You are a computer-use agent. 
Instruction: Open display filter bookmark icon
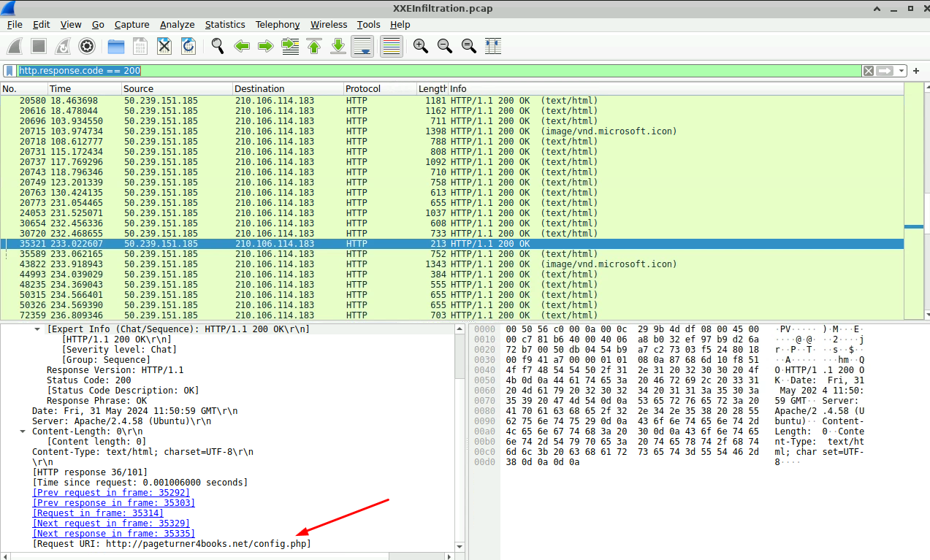[x=9, y=71]
